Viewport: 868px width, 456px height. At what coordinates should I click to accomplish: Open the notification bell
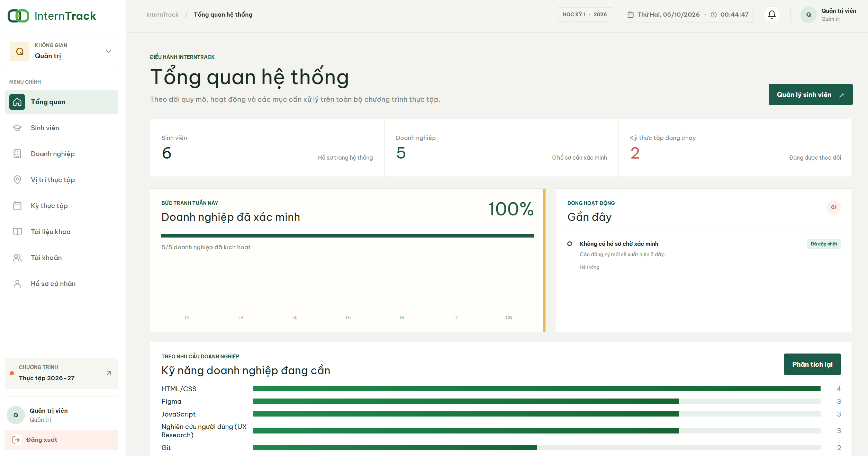tap(772, 15)
